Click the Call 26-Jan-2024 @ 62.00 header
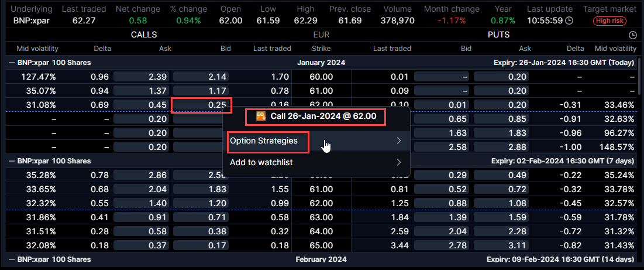 [x=322, y=117]
